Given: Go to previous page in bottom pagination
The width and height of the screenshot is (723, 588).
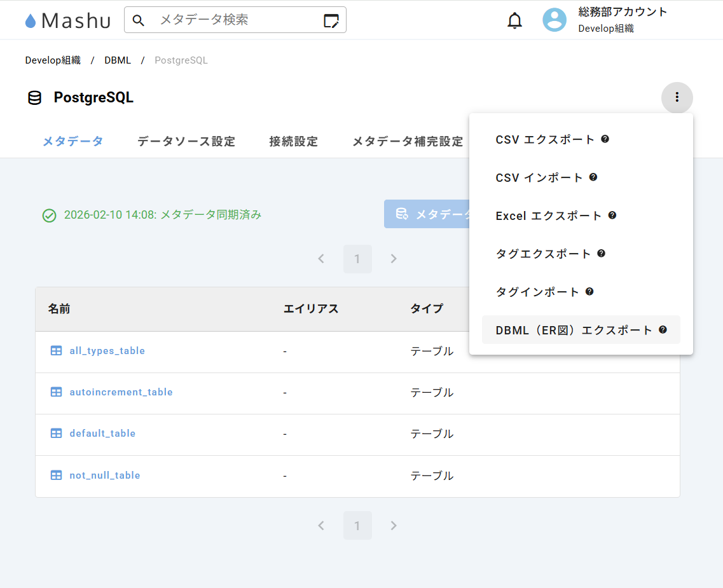Looking at the screenshot, I should click(321, 526).
